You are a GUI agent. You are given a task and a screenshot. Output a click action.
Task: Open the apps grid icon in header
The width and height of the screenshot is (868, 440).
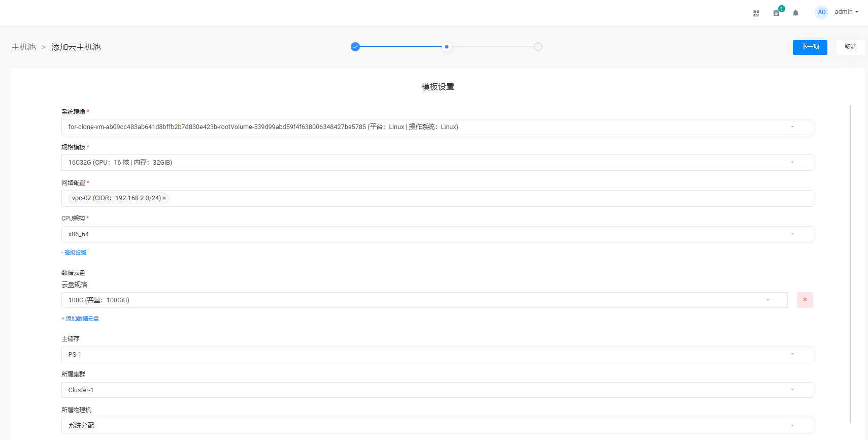(x=756, y=13)
